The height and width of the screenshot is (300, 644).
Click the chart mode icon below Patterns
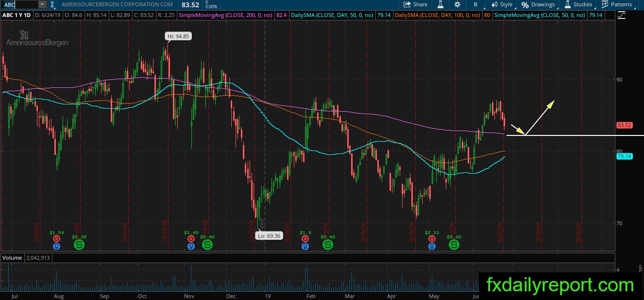(x=621, y=16)
